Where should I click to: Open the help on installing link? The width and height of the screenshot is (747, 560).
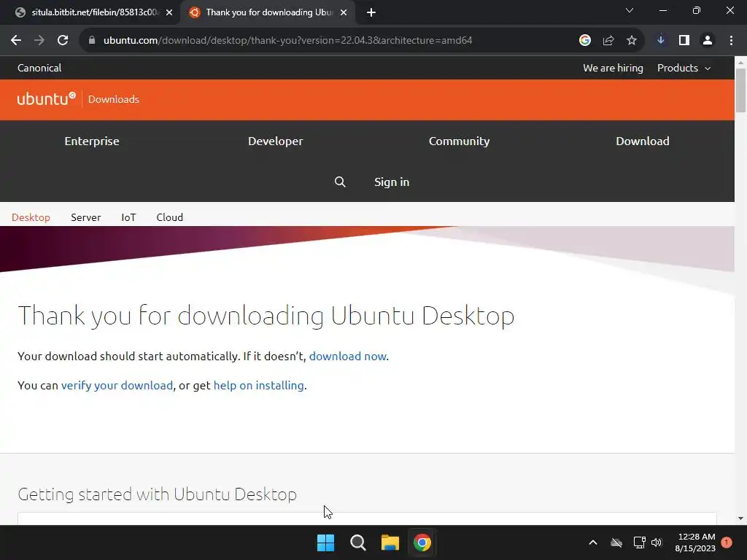(x=259, y=385)
